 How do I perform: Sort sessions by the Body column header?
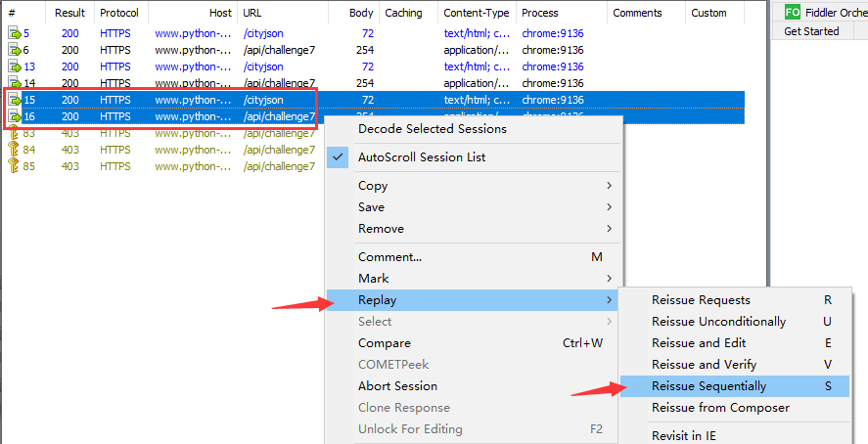coord(362,13)
